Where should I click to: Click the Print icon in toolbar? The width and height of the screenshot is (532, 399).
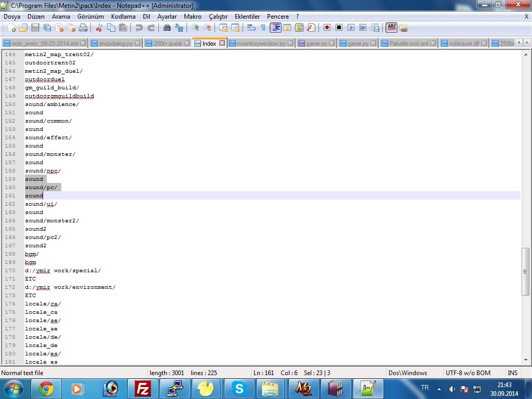[x=83, y=28]
